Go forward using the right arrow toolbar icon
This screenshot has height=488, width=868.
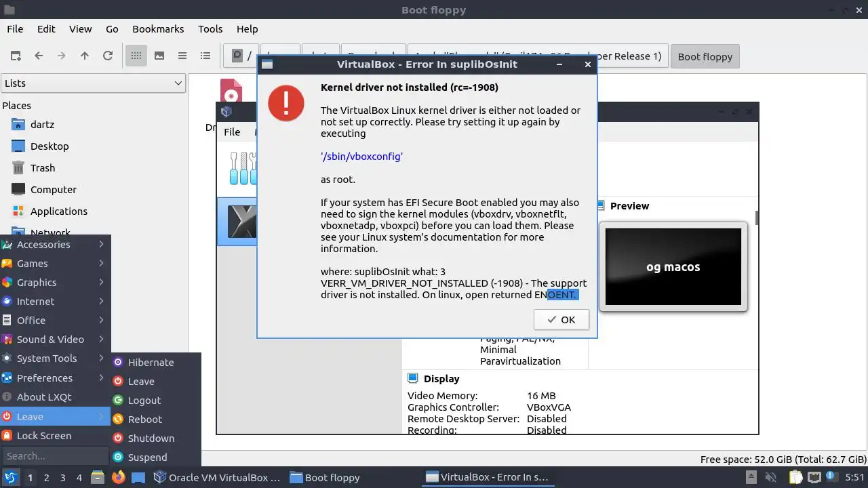[x=62, y=56]
